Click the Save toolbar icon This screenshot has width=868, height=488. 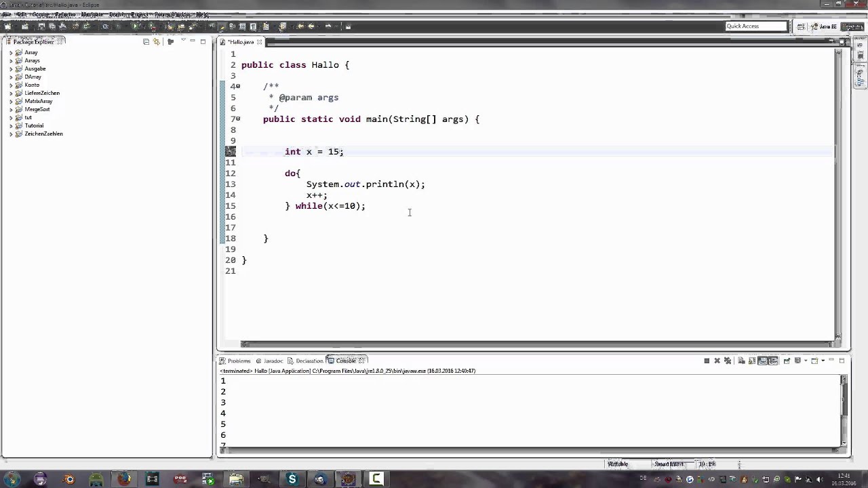[x=41, y=26]
